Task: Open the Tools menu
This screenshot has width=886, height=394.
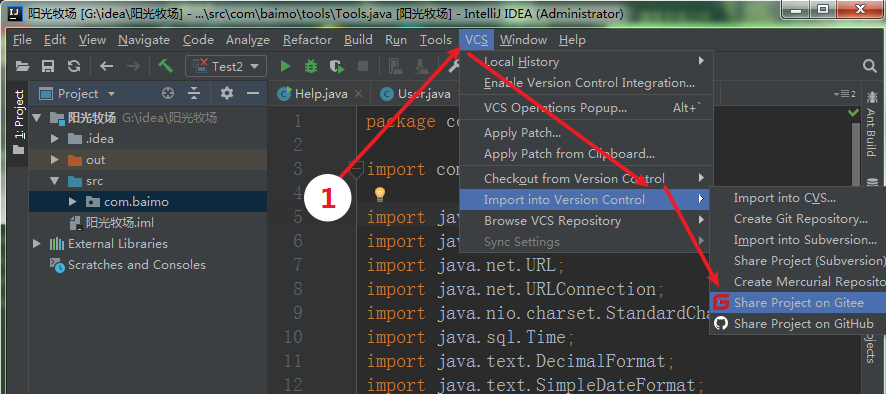Action: pyautogui.click(x=436, y=40)
